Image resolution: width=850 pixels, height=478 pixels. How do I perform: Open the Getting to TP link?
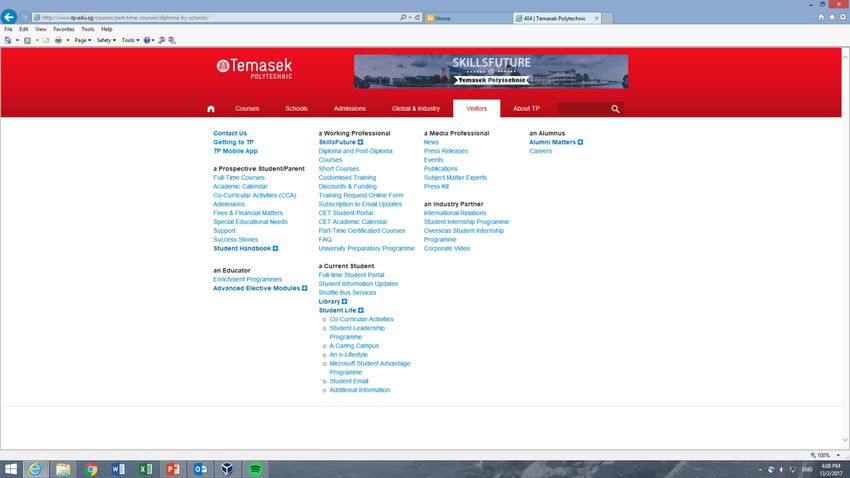click(x=233, y=142)
